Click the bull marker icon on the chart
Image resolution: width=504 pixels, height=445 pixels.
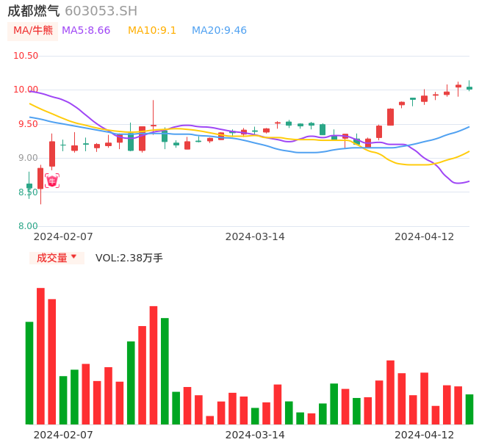click(x=52, y=181)
